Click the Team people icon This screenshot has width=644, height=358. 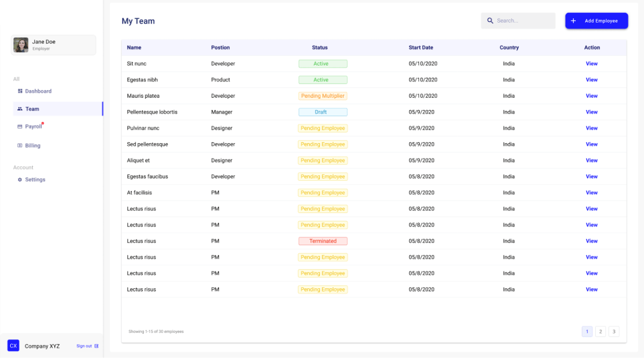(x=20, y=109)
